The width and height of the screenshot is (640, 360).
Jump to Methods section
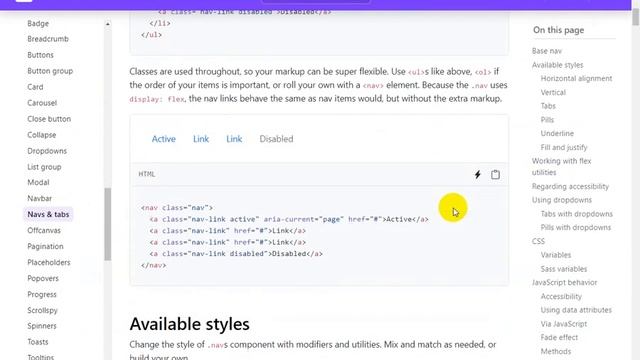pyautogui.click(x=556, y=351)
